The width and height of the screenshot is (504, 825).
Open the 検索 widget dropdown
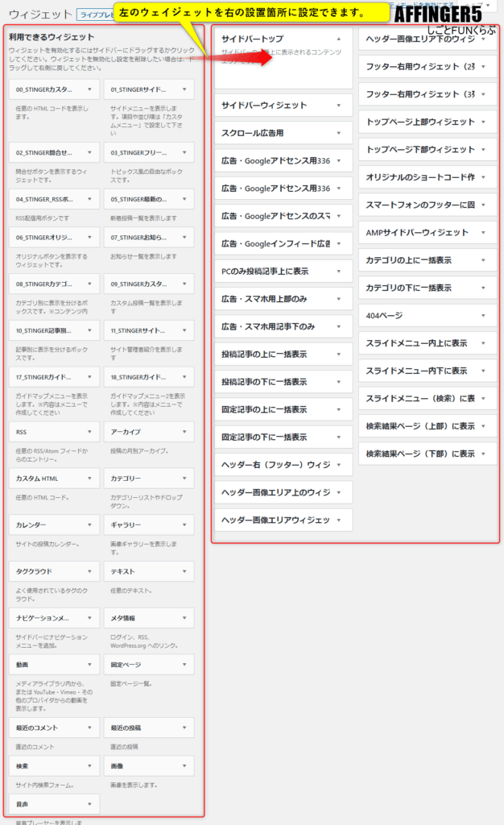point(90,766)
